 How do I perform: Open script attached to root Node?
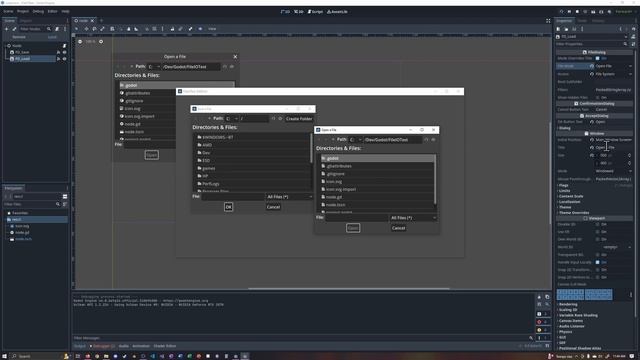tap(64, 46)
